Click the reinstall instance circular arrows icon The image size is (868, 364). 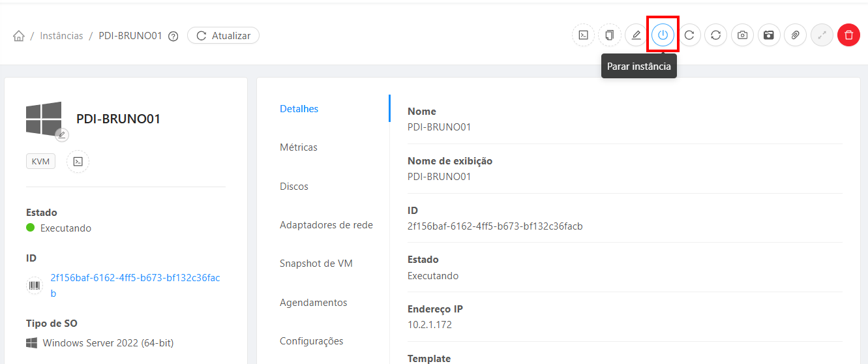715,35
